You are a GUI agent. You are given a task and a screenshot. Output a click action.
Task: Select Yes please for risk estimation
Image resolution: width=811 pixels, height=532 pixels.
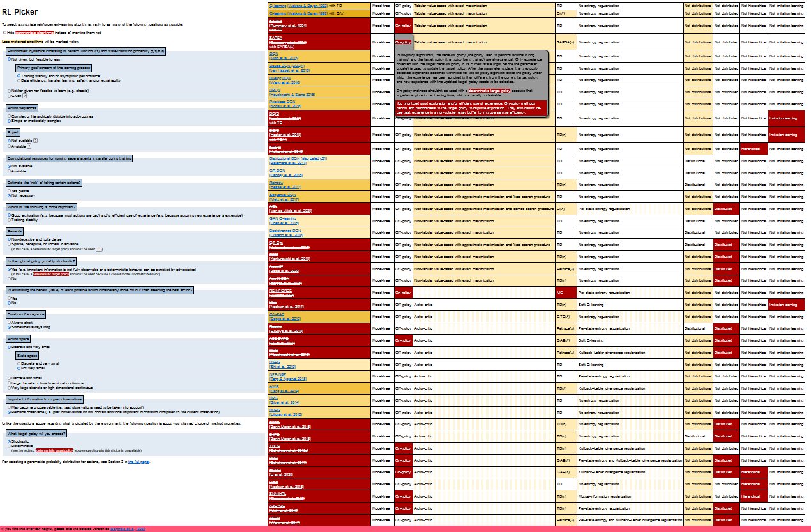(x=9, y=190)
